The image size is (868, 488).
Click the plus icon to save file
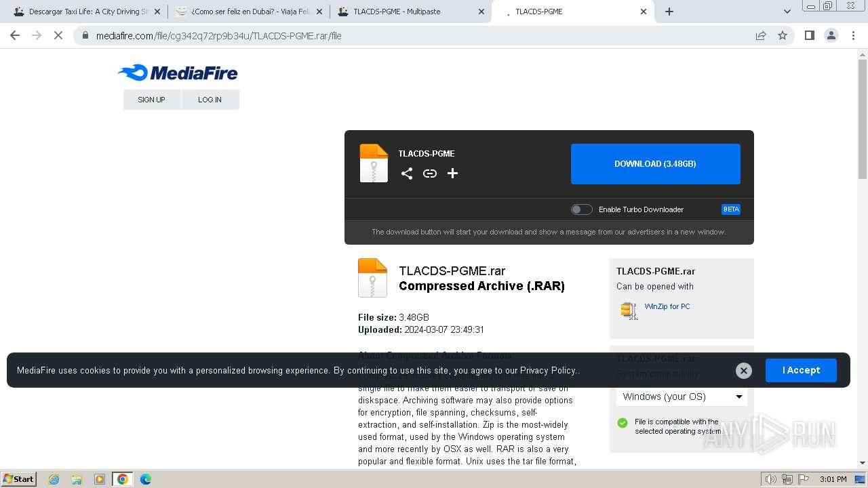click(453, 174)
